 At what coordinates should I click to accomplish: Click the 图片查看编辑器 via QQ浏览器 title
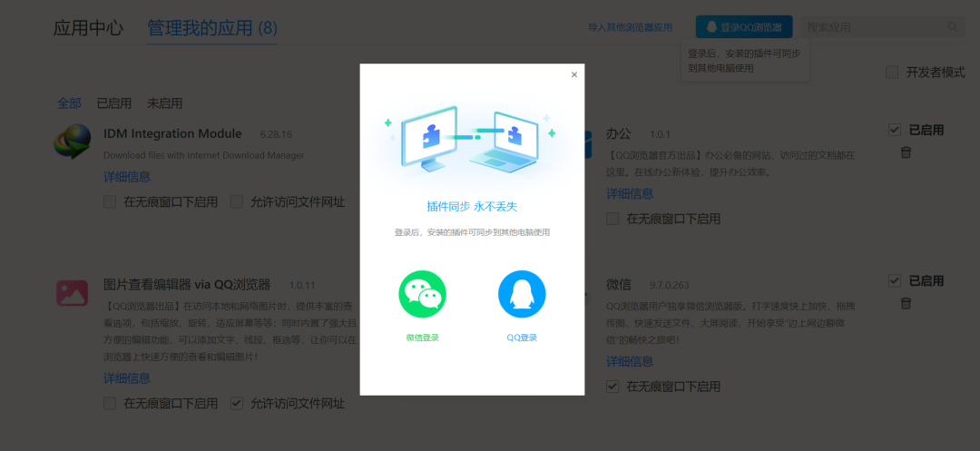pyautogui.click(x=187, y=285)
